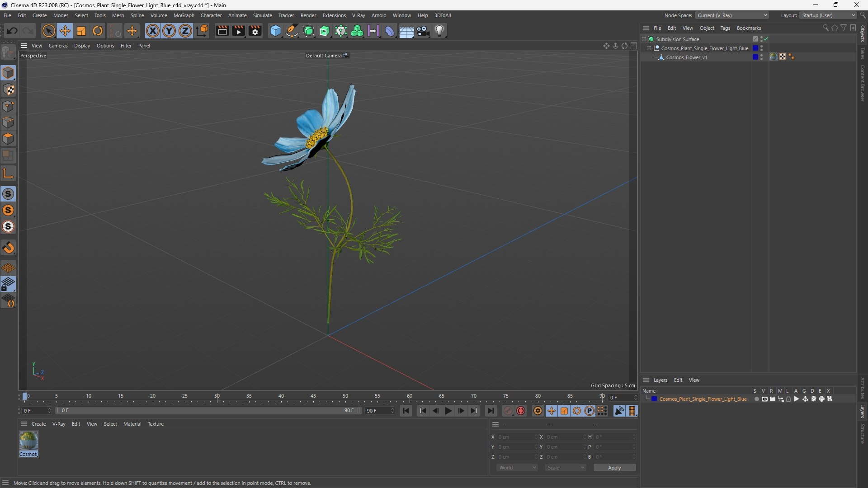Screen dimensions: 868x488
Task: Open the Scale mode dropdown
Action: click(x=566, y=468)
